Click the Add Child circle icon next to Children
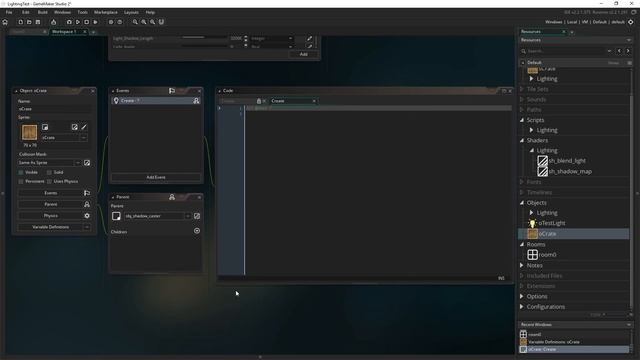Screen dimensions: 640x360 coord(197,231)
